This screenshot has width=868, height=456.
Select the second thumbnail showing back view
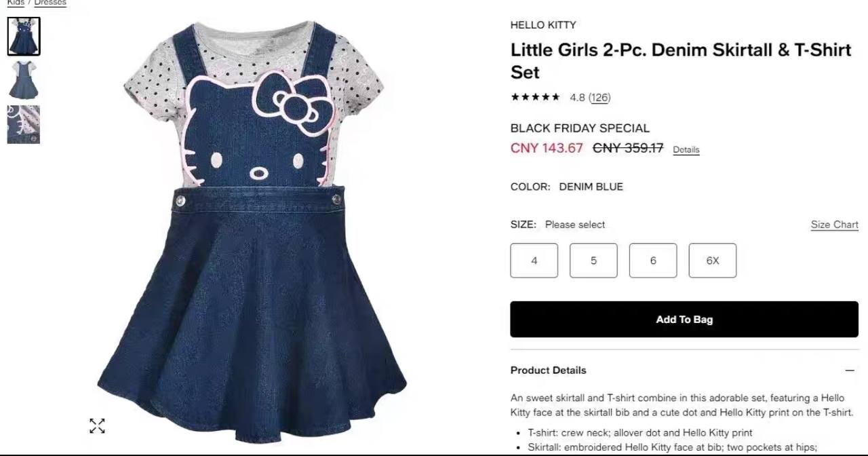pyautogui.click(x=24, y=80)
